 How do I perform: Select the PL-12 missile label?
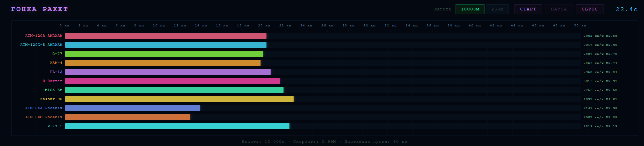point(56,72)
